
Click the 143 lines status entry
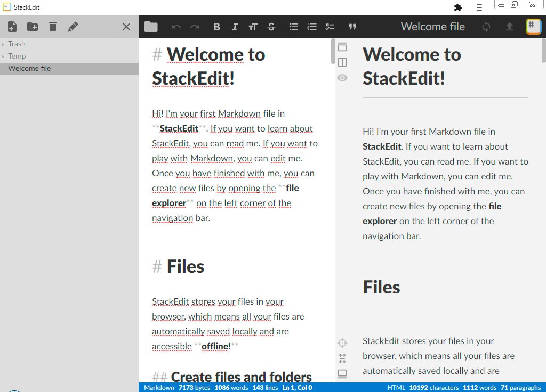pos(265,388)
